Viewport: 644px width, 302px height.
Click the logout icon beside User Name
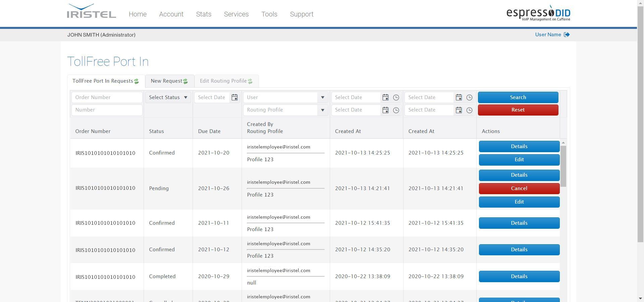(x=567, y=35)
